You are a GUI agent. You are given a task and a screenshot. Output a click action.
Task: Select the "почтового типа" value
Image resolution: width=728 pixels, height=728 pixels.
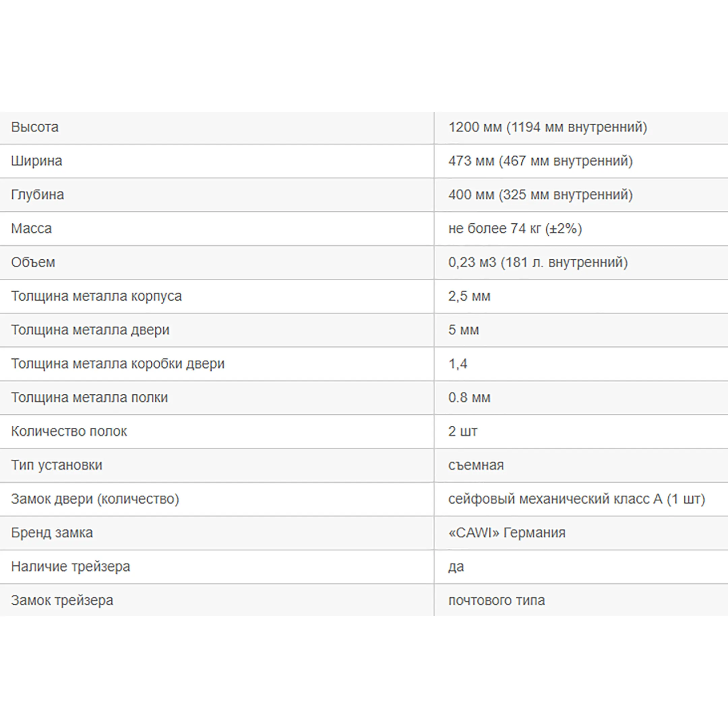497,600
